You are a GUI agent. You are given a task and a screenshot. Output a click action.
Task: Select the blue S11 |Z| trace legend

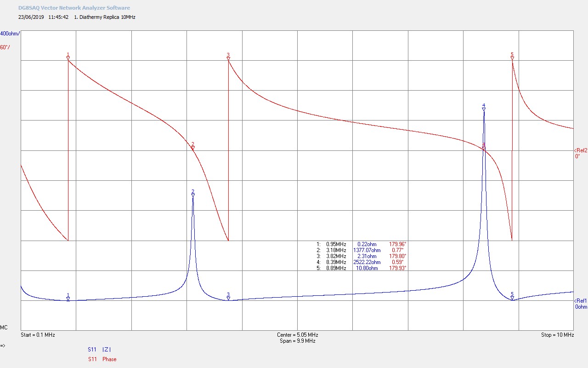coord(98,350)
